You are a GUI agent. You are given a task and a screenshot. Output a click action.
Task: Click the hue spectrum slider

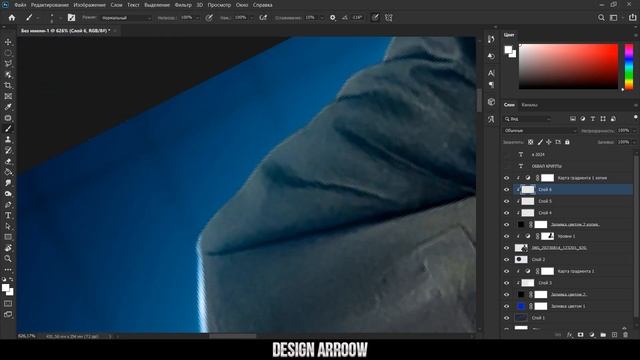(629, 67)
